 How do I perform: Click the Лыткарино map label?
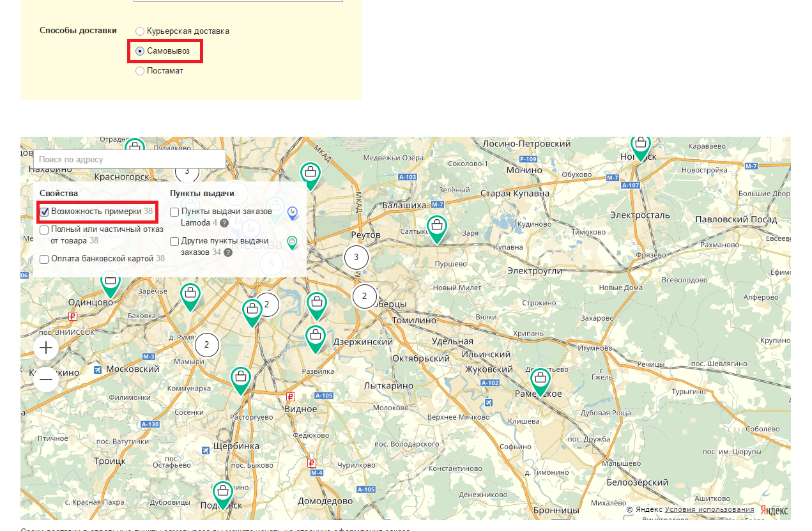[388, 386]
